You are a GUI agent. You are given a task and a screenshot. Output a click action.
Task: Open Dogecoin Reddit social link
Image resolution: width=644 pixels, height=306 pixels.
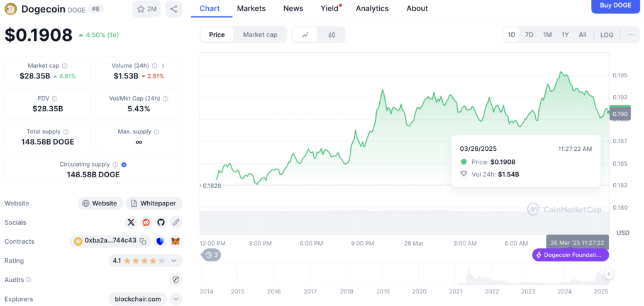[x=146, y=222]
